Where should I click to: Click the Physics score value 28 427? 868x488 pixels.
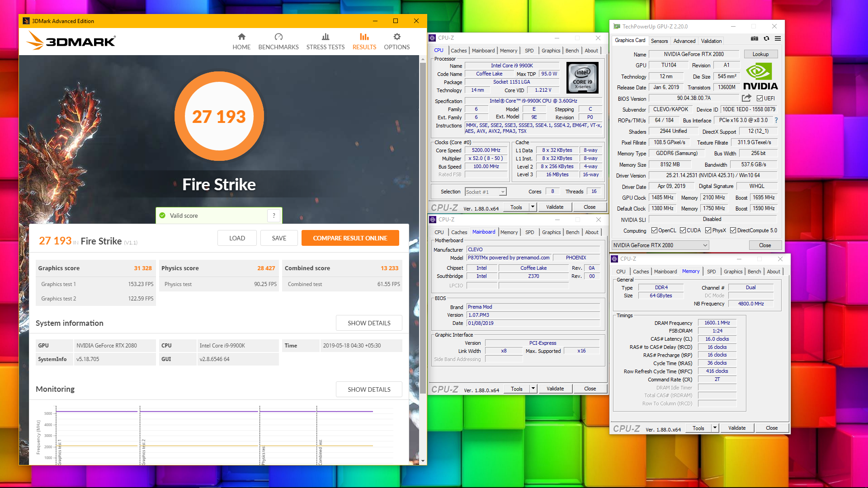coord(266,268)
